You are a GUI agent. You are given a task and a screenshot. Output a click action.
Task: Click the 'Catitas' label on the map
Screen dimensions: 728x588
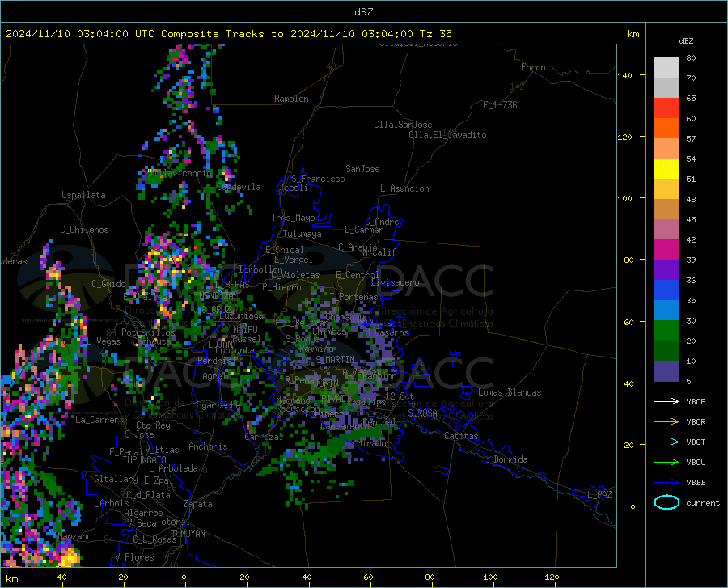pyautogui.click(x=461, y=436)
